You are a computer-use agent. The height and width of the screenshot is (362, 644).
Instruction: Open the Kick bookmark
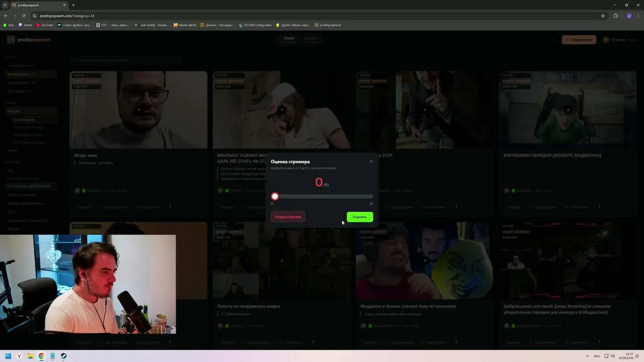click(x=9, y=25)
